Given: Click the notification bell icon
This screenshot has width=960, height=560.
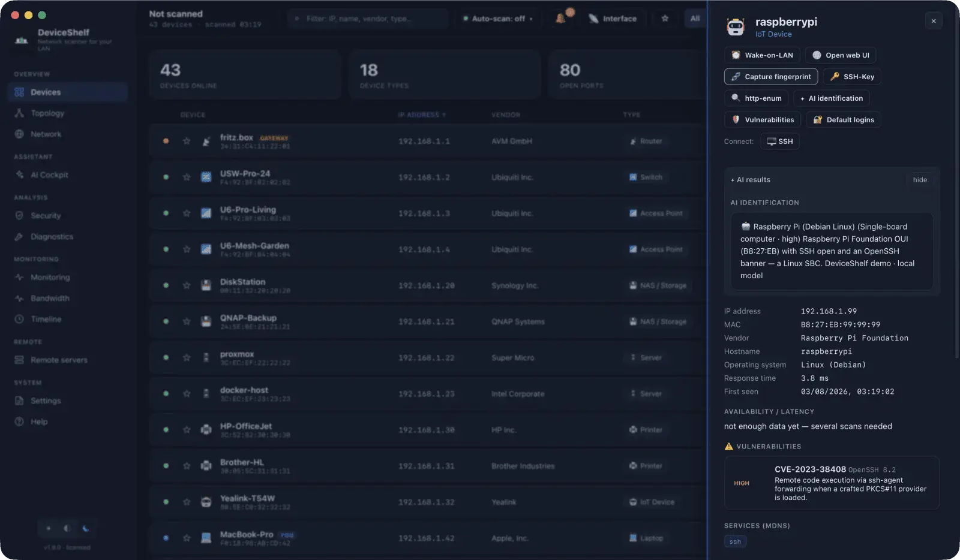Looking at the screenshot, I should 560,19.
